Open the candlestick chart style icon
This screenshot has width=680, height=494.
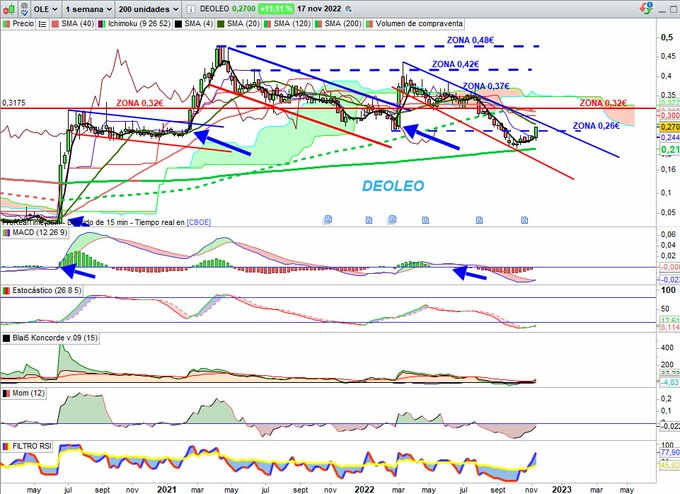[9, 9]
